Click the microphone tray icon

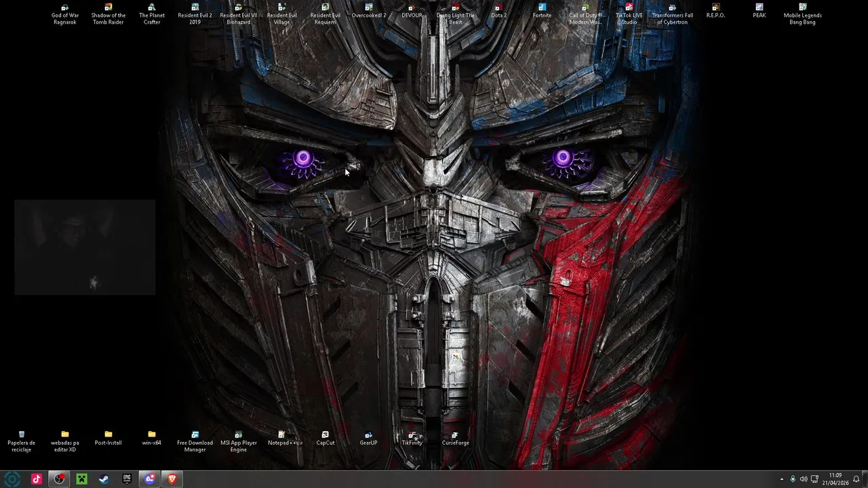[x=793, y=479]
